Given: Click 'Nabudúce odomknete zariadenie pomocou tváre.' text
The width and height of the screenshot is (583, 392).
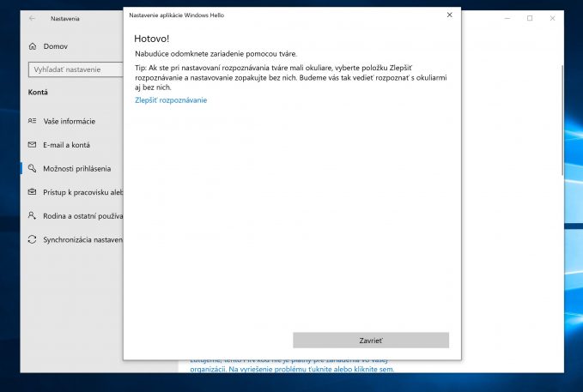Looking at the screenshot, I should click(216, 54).
